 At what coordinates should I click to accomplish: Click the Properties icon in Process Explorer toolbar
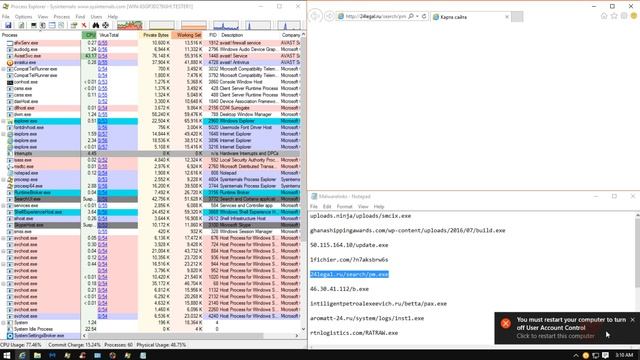73,25
